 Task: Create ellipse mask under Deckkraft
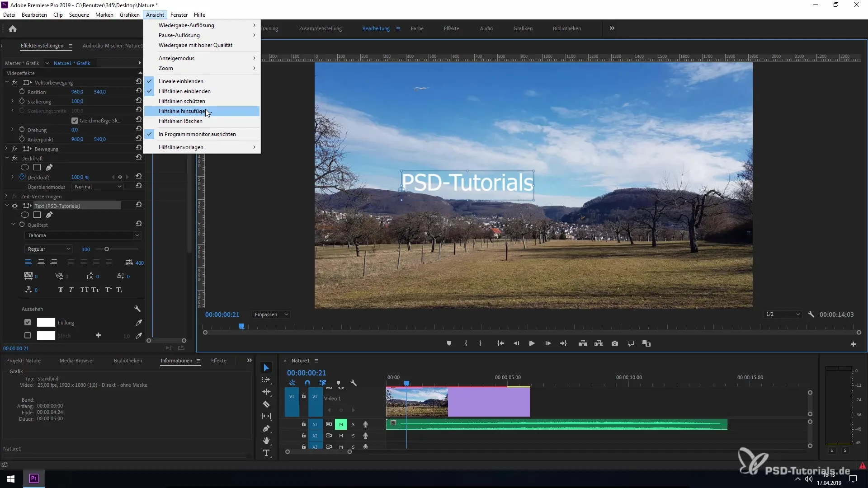(x=25, y=168)
